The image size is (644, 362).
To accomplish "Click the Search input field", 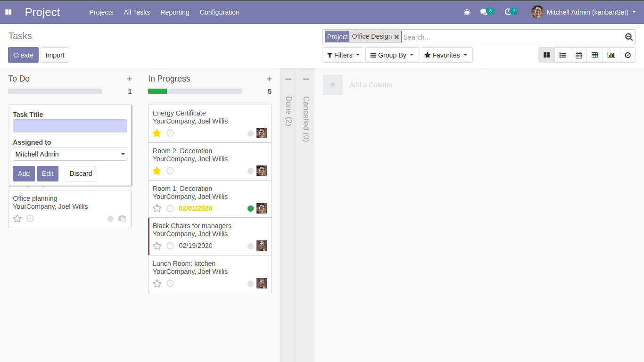I will coord(513,37).
